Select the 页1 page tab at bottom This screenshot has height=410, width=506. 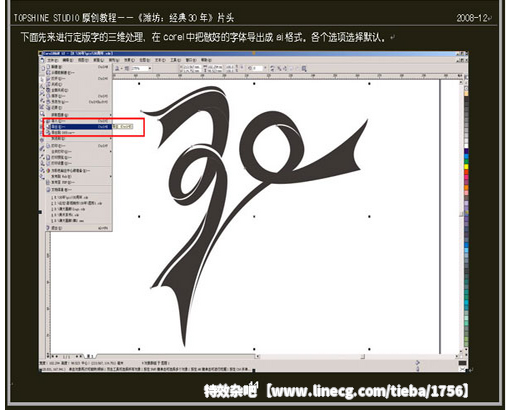point(90,357)
